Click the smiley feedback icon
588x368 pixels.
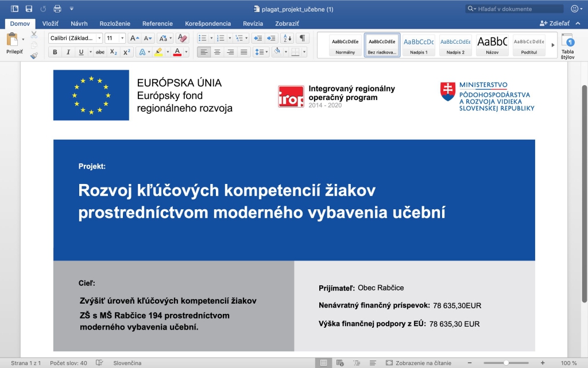(x=574, y=9)
